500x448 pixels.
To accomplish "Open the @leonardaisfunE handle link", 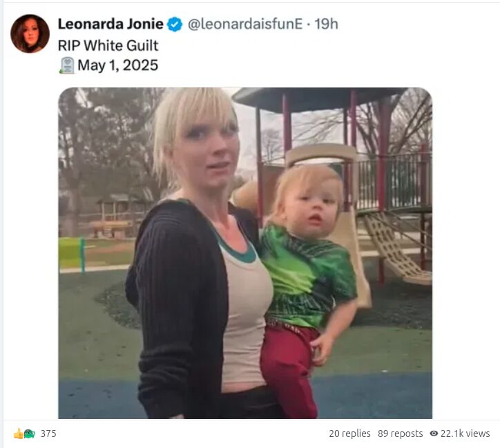I will coord(245,24).
